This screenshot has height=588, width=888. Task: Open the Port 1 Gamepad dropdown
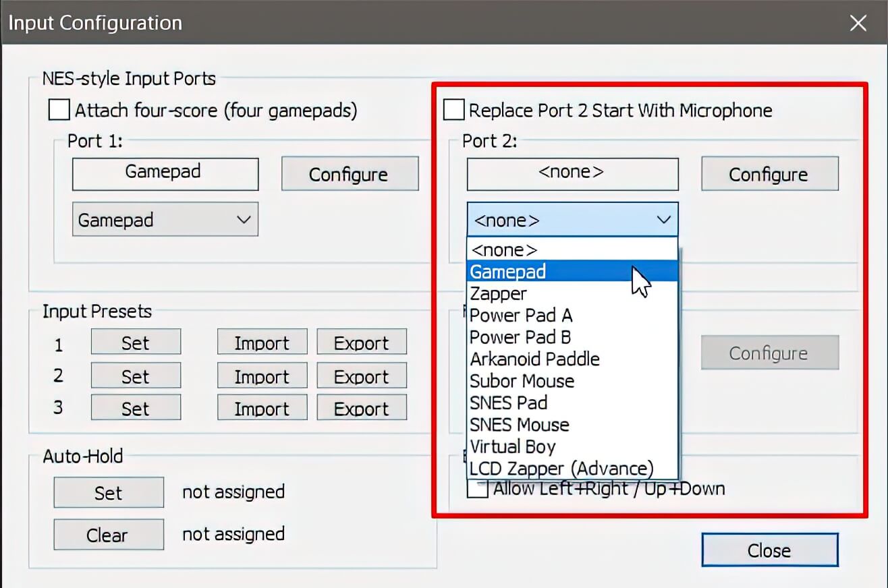click(165, 220)
